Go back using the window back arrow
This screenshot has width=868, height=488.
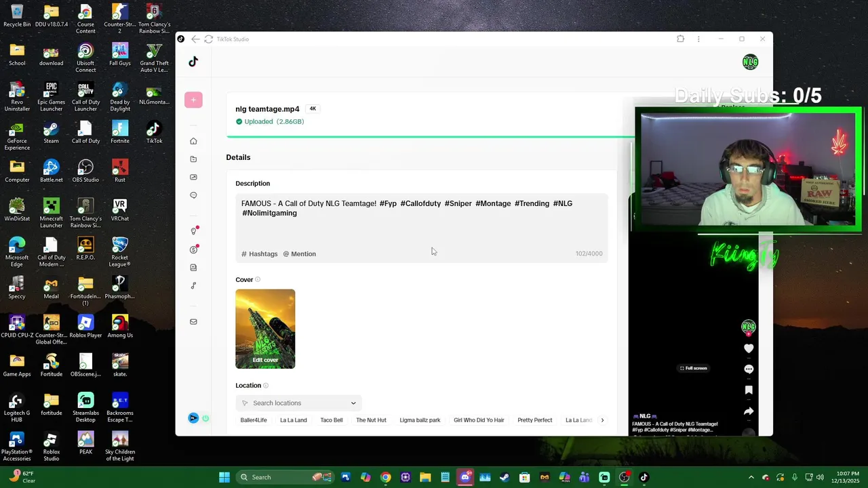pos(195,39)
